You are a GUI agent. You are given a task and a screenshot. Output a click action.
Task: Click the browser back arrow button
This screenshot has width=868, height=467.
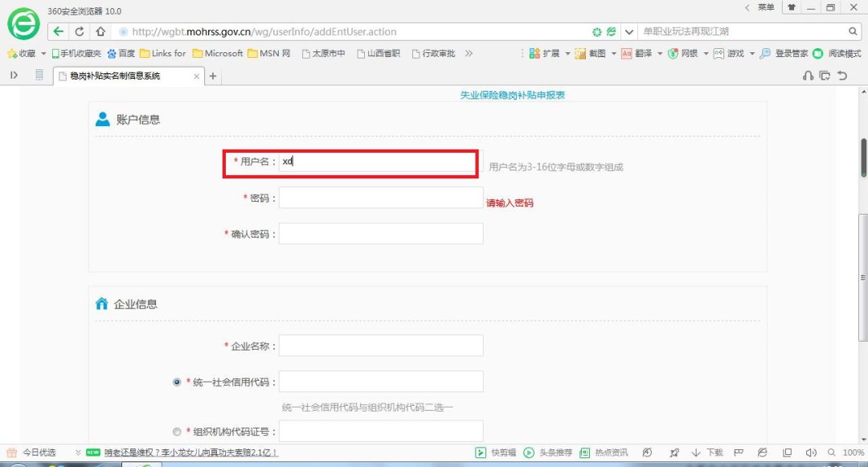click(x=59, y=32)
